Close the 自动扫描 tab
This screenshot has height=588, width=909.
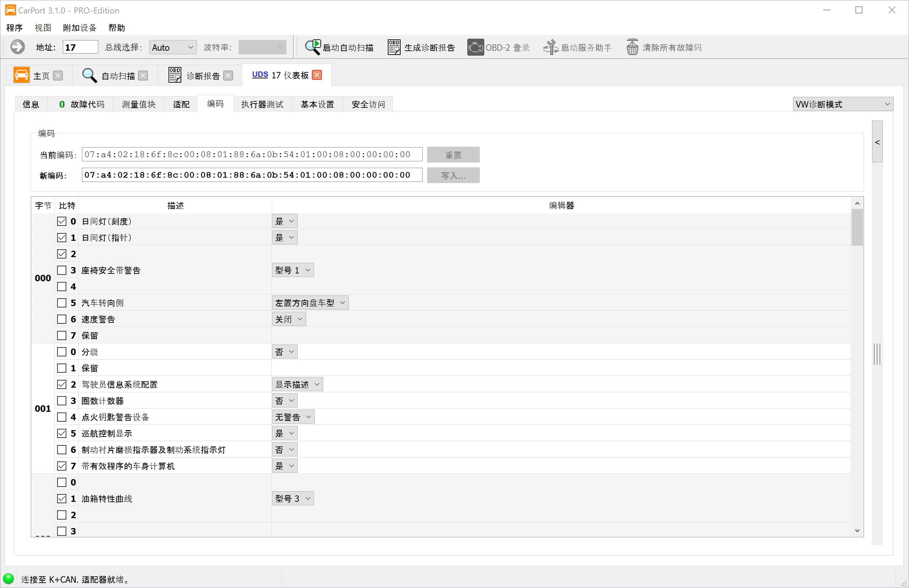[143, 76]
